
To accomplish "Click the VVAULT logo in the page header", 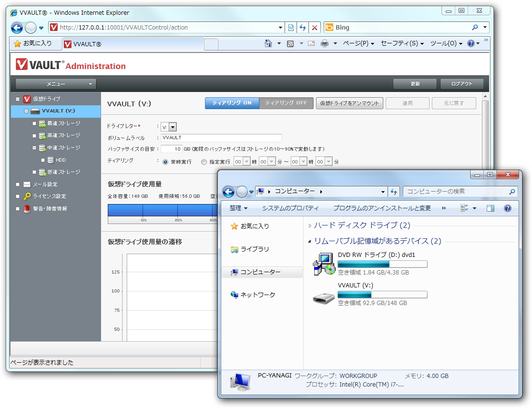I will pyautogui.click(x=21, y=63).
